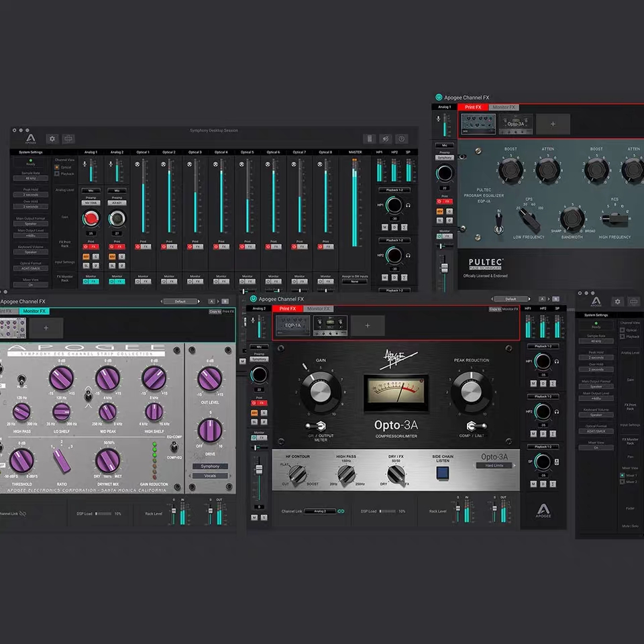This screenshot has width=644, height=644.
Task: Open Peak Hold dropdown in Session mixer
Action: coord(31,195)
